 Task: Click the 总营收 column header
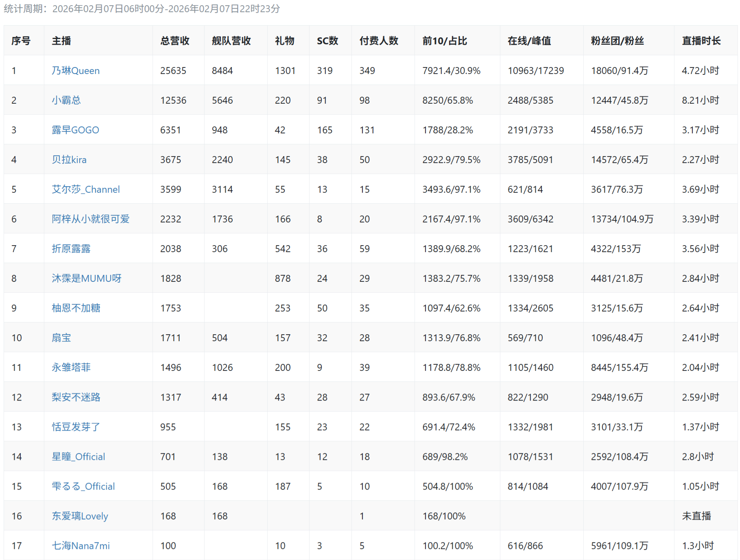[175, 41]
